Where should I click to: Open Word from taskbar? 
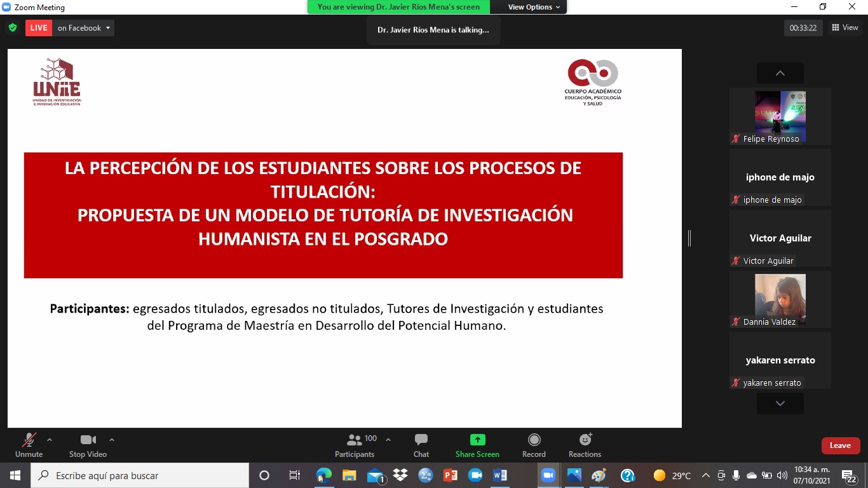[500, 475]
